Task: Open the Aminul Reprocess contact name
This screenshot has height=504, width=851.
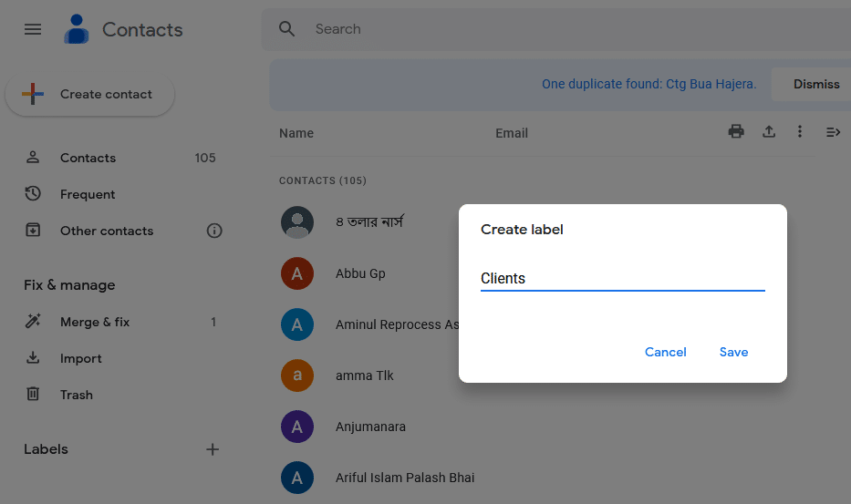Action: point(398,324)
